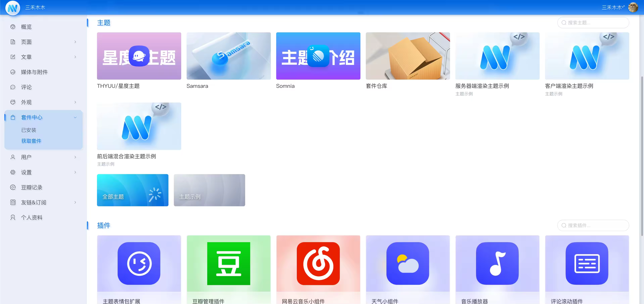Click the 套件中心 bag icon
Image resolution: width=644 pixels, height=304 pixels.
13,117
